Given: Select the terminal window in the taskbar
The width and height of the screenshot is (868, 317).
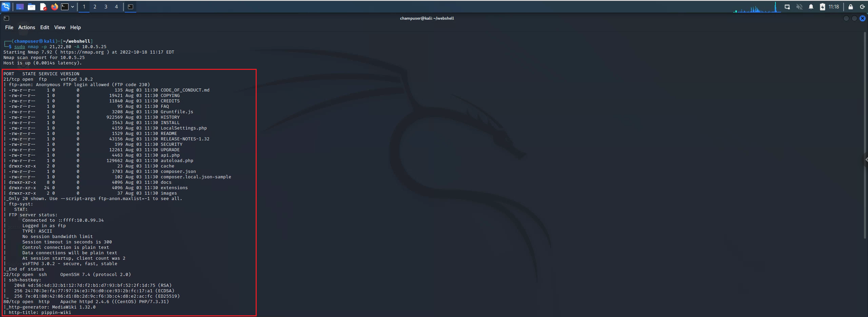Looking at the screenshot, I should coord(131,7).
